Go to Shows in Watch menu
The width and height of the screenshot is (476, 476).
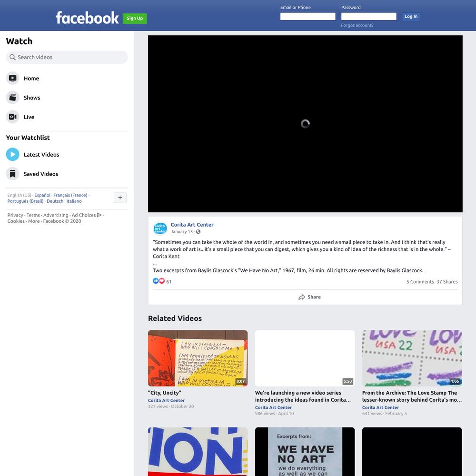pos(32,98)
